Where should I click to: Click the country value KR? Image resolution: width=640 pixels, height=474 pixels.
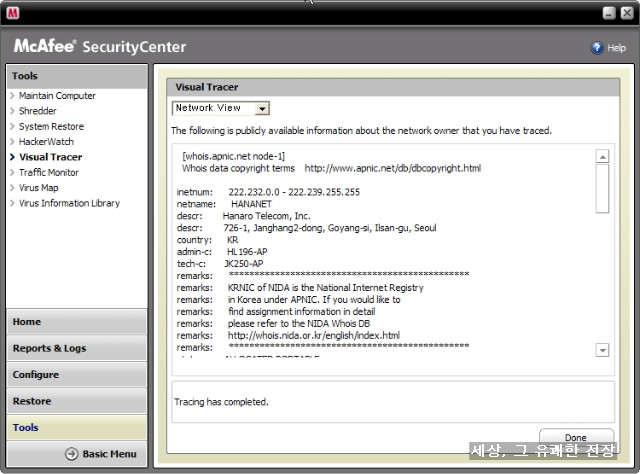click(233, 240)
